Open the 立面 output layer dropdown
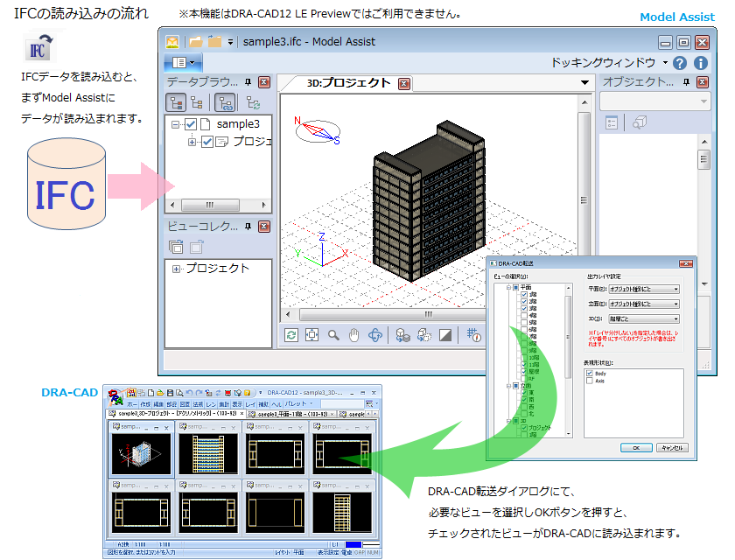This screenshot has width=735, height=560. (644, 304)
